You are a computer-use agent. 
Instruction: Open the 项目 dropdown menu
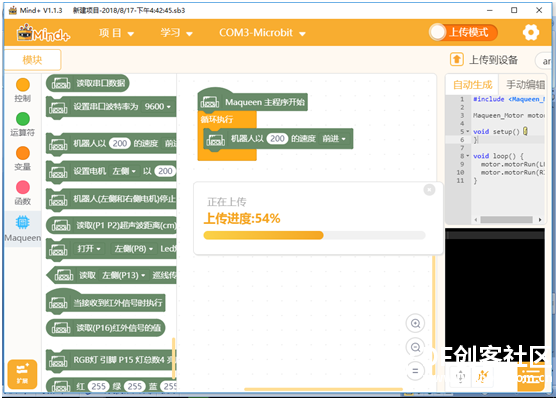point(116,33)
